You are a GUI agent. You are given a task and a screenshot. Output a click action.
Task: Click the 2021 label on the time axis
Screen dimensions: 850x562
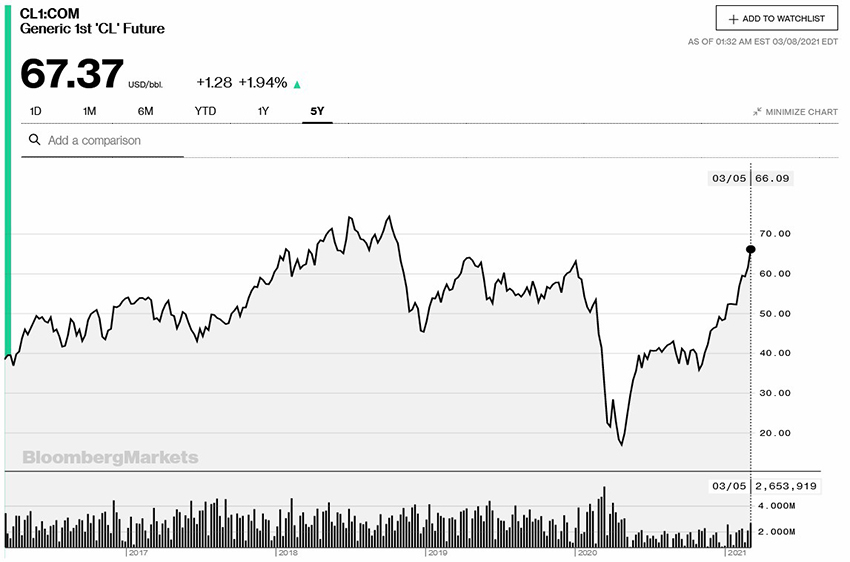tap(735, 552)
